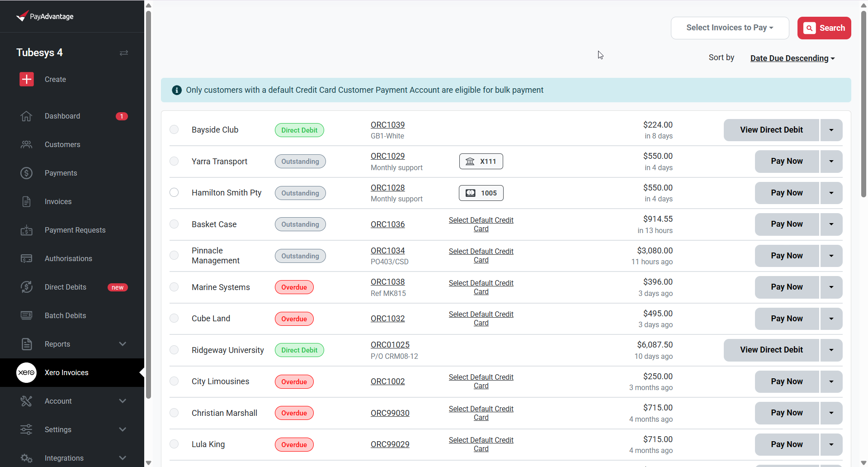Click the City Limousines customer name

pyautogui.click(x=220, y=381)
